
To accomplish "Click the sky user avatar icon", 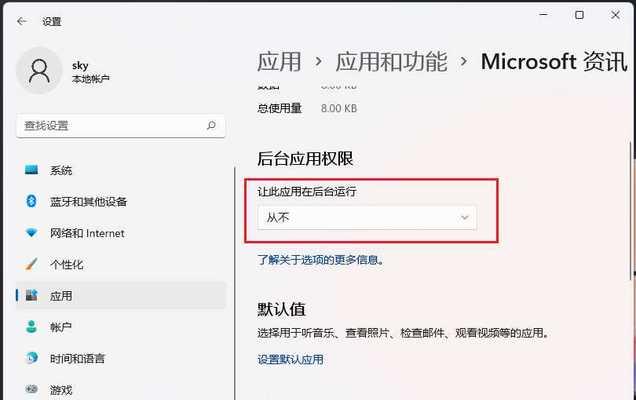I will 39,71.
